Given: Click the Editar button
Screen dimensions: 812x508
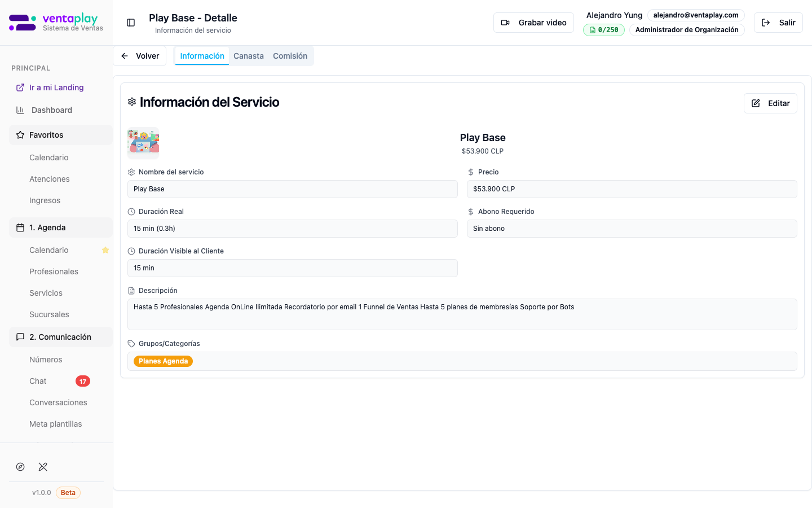Looking at the screenshot, I should pyautogui.click(x=770, y=103).
